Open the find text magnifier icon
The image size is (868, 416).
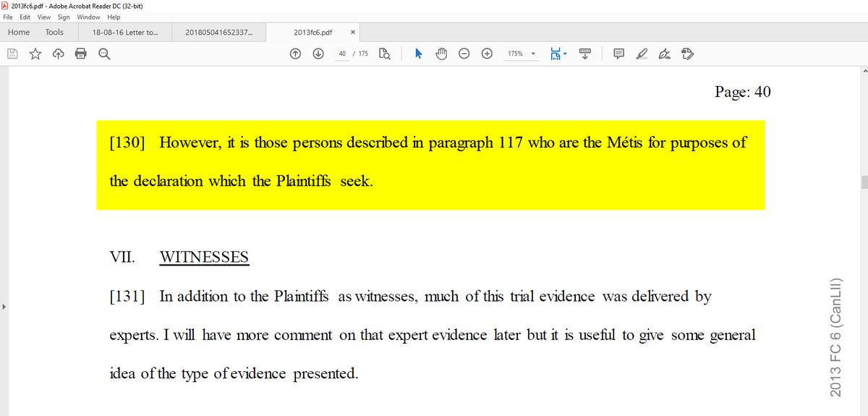point(103,54)
